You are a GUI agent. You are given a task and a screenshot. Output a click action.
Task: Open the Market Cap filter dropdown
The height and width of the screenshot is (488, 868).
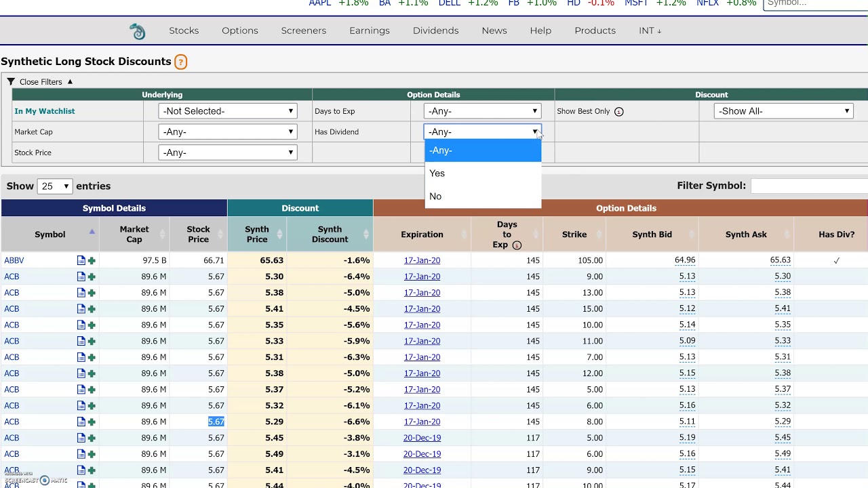227,132
